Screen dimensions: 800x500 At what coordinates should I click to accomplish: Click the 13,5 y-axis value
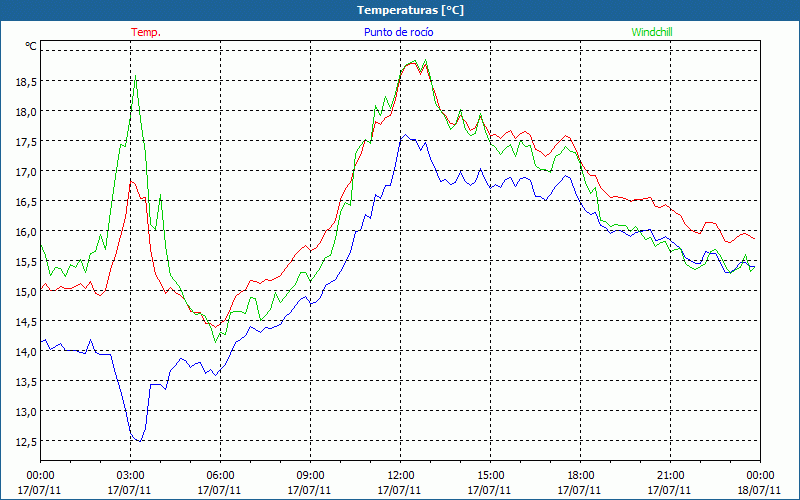click(26, 382)
